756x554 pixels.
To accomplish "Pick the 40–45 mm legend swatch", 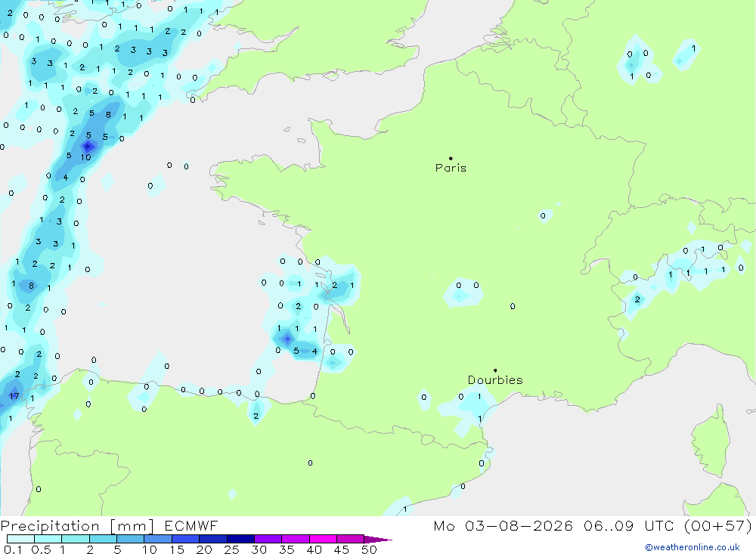I will pos(323,539).
